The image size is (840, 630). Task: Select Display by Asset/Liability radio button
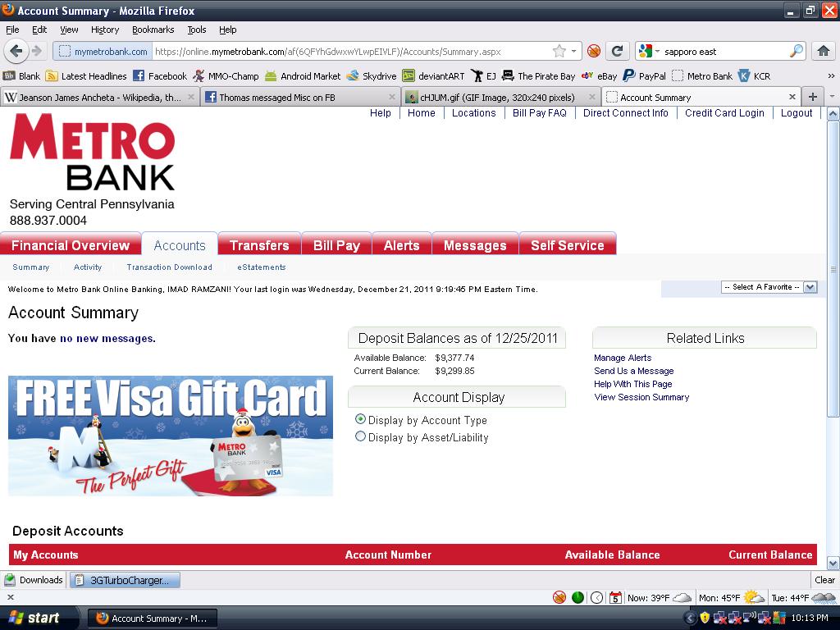361,436
